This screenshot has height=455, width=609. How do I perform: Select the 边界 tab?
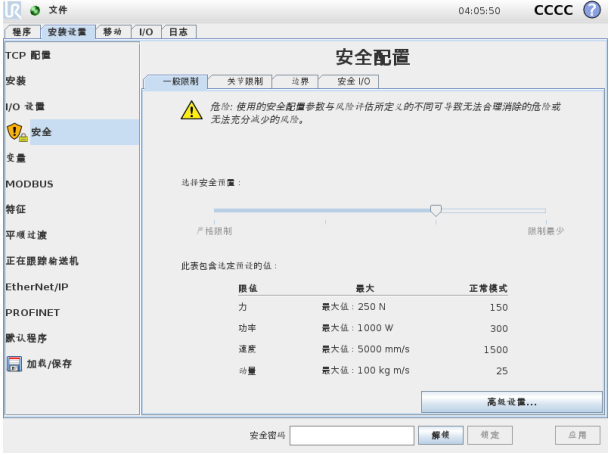299,81
